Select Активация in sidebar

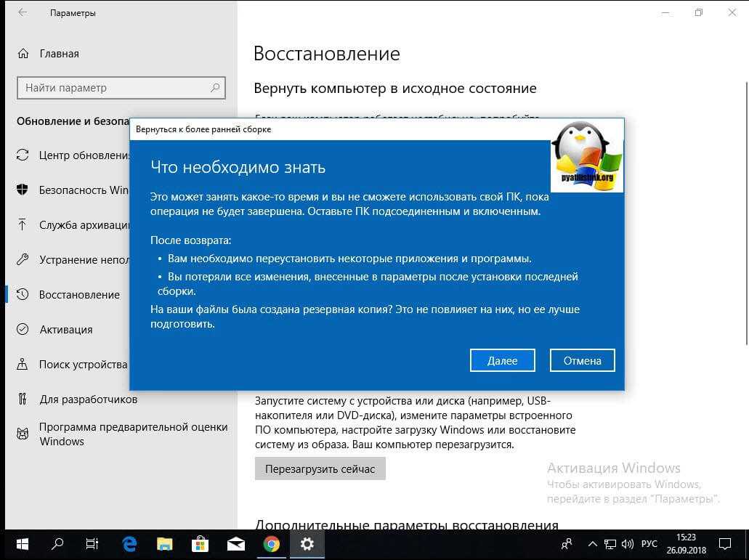tap(66, 330)
